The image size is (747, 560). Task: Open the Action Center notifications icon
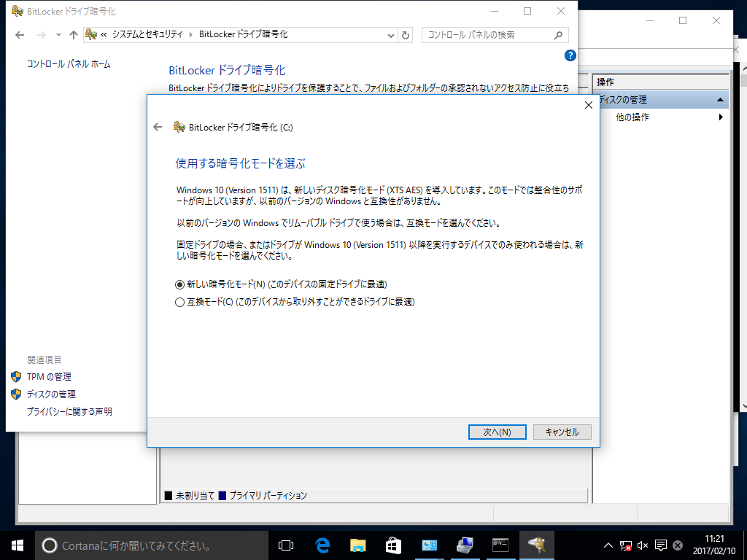click(660, 545)
